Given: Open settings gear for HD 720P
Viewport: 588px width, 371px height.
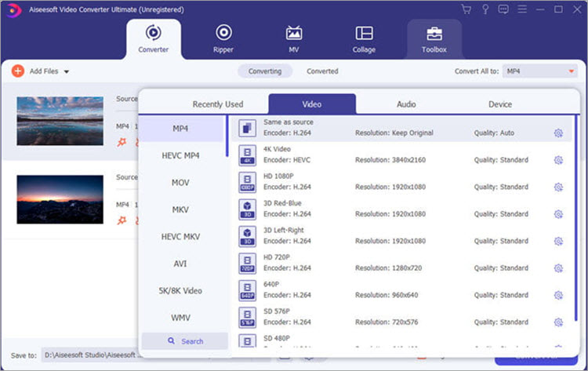Looking at the screenshot, I should [558, 267].
